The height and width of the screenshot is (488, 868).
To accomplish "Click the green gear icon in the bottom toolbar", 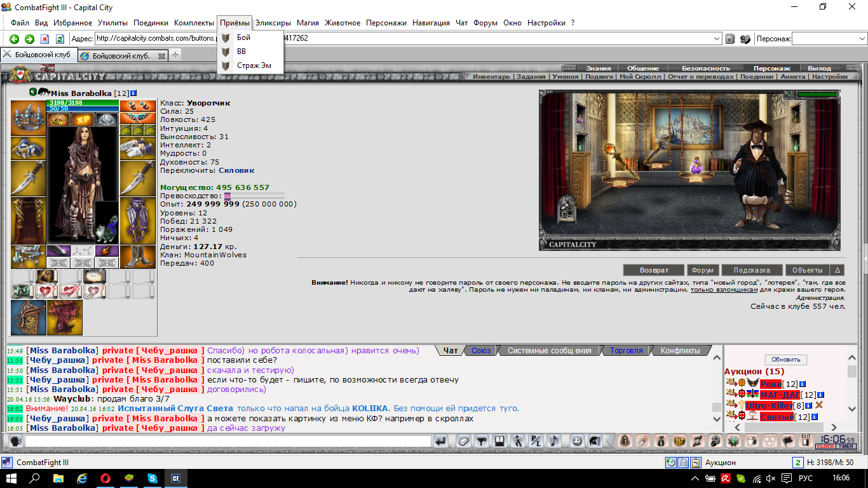I will click(x=734, y=441).
